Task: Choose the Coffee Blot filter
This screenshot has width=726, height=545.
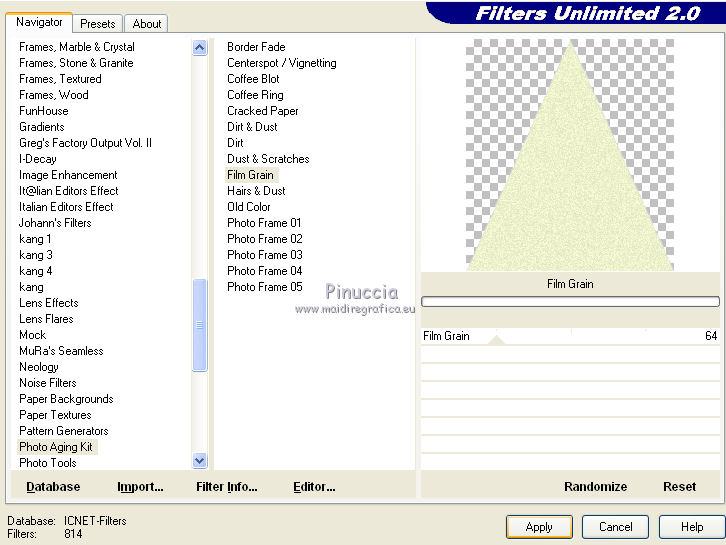Action: click(x=253, y=79)
